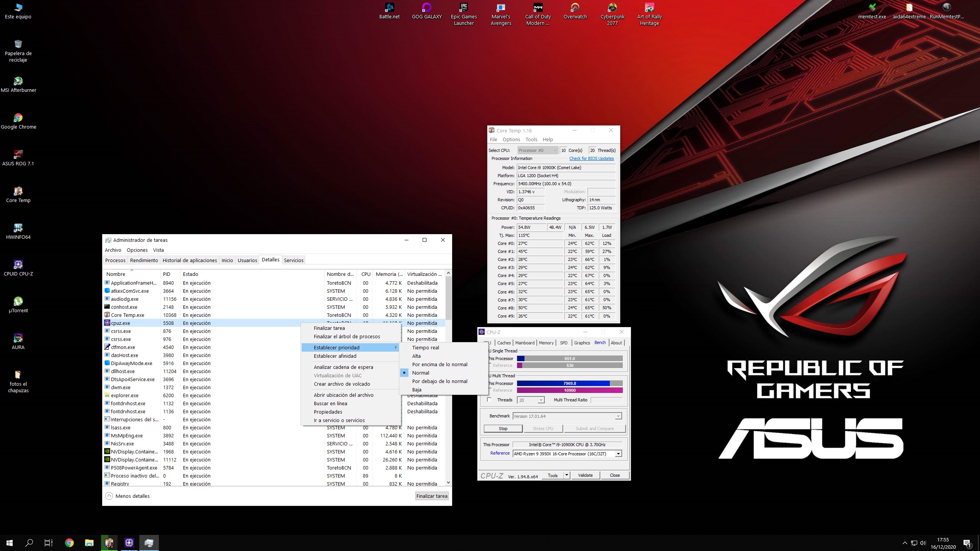Open Threads count dropdown in CPU-Z
The width and height of the screenshot is (980, 551).
pyautogui.click(x=531, y=400)
